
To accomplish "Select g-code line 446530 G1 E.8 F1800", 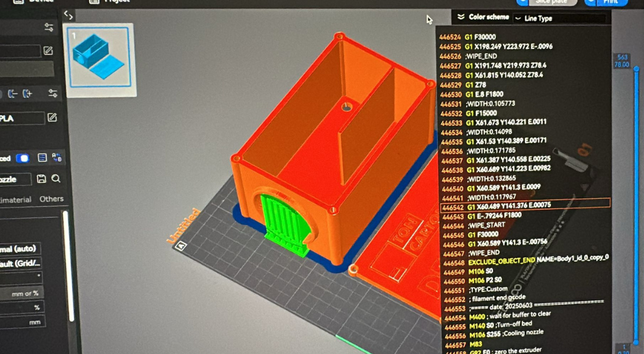I will point(472,95).
